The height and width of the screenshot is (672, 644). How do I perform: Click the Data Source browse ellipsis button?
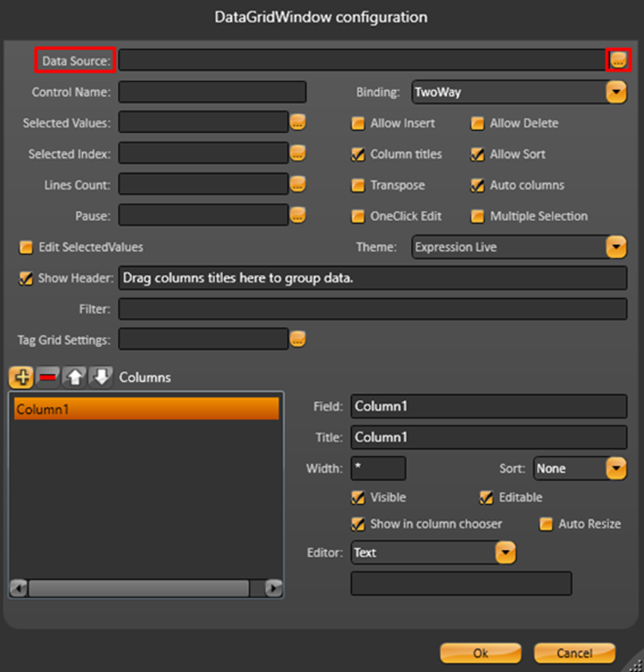coord(618,61)
